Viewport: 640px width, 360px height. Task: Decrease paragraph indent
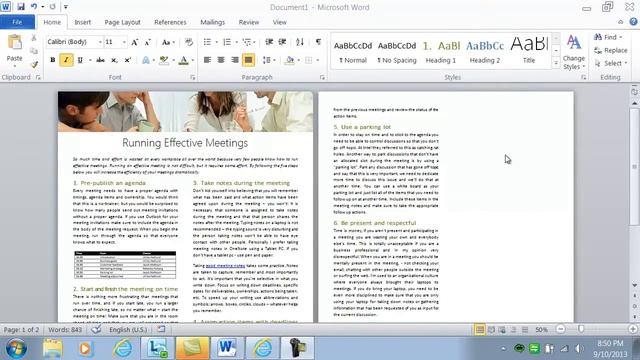tap(269, 42)
